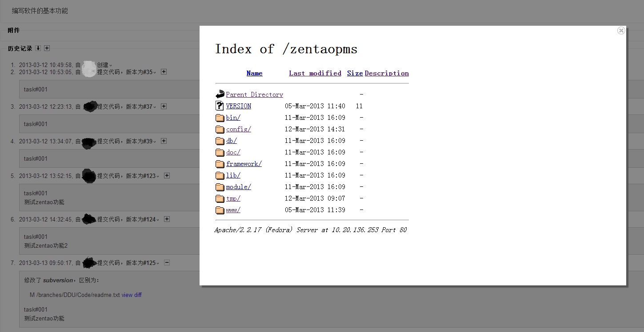644x332 pixels.
Task: Click the path /branches/DDU/Code/readme.txt
Action: 78,295
